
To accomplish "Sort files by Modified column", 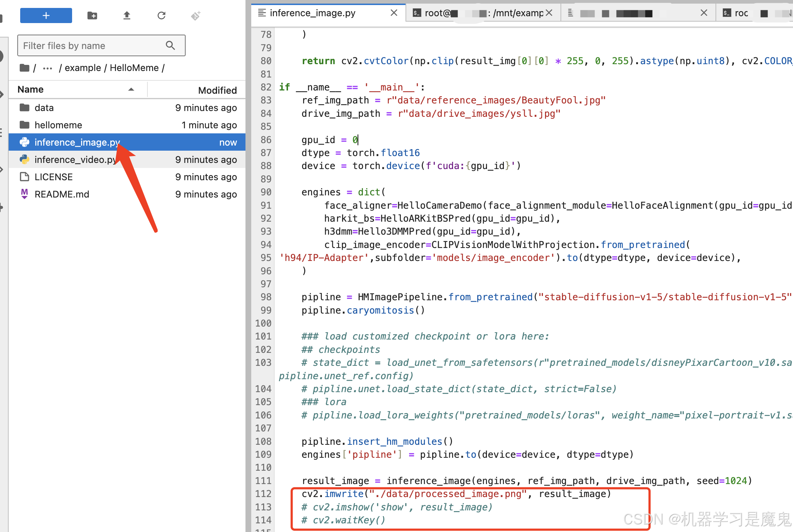I will (x=217, y=90).
